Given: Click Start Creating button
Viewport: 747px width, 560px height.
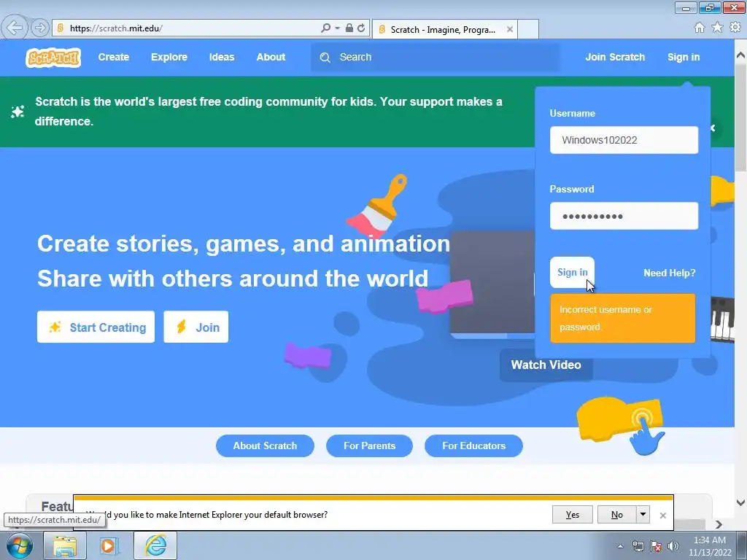Looking at the screenshot, I should pos(96,327).
